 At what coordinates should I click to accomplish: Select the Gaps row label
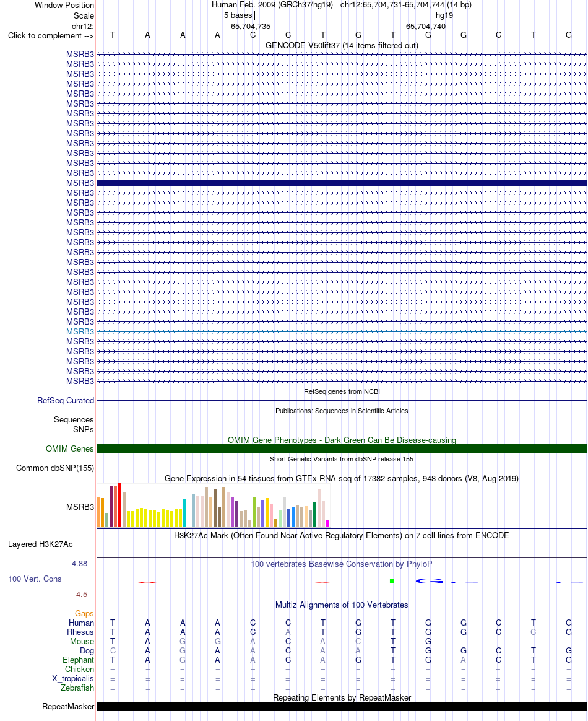pyautogui.click(x=84, y=614)
